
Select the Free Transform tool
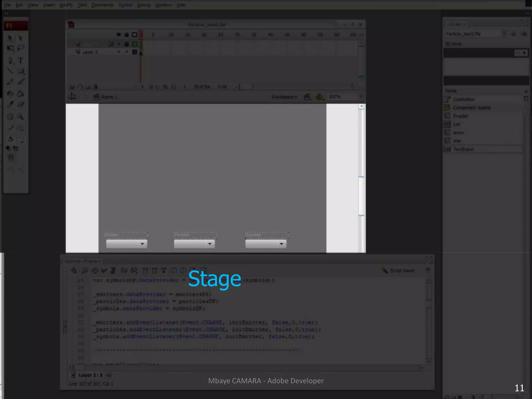click(x=10, y=48)
